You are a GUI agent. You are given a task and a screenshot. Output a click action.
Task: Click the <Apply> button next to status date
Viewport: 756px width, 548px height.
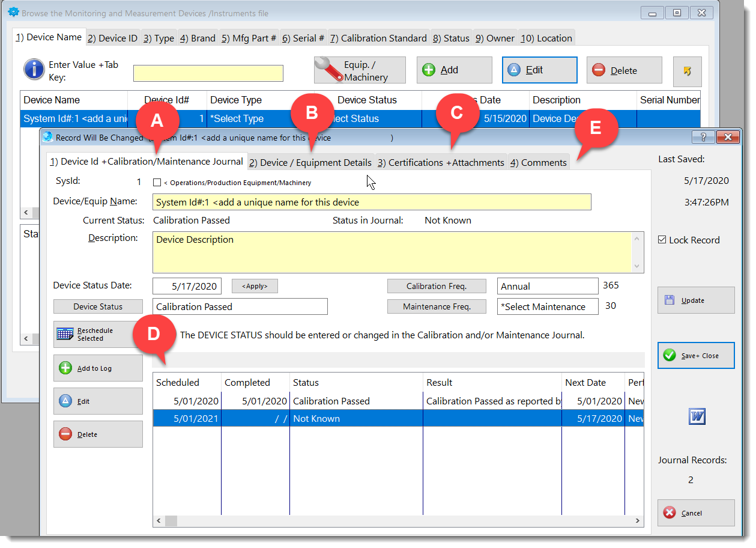[x=255, y=286]
